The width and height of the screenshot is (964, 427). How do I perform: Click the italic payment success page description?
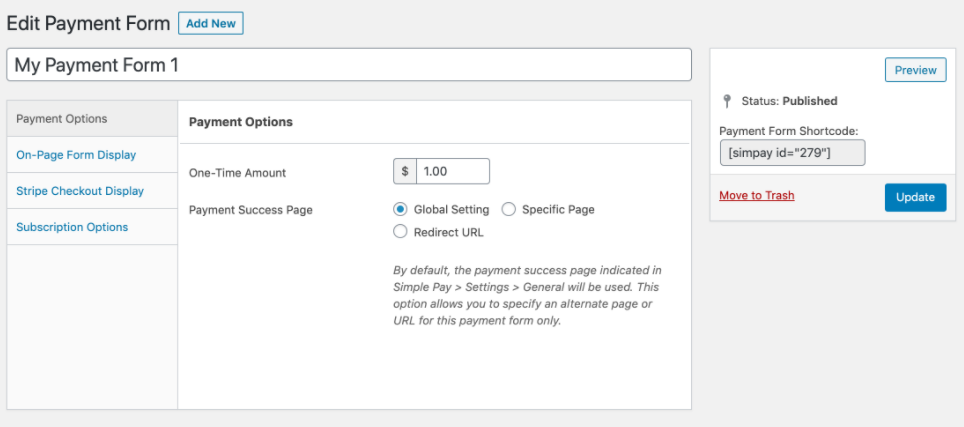(527, 296)
